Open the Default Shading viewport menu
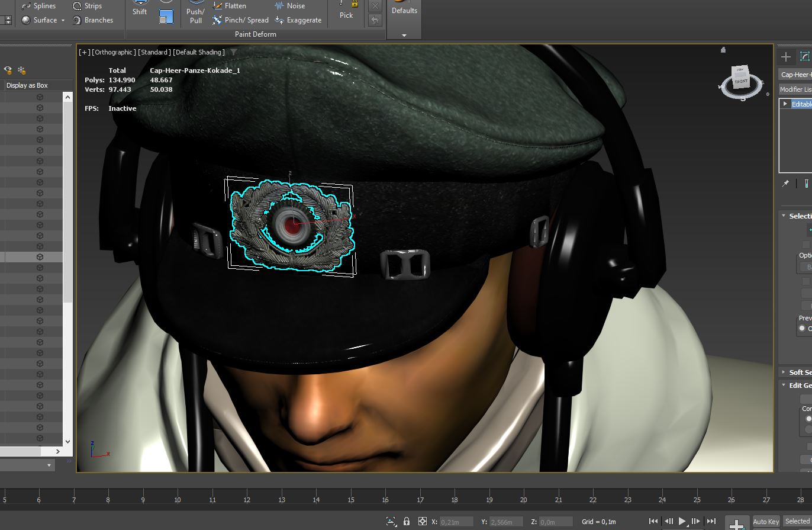Viewport: 812px width, 530px height. click(x=199, y=52)
